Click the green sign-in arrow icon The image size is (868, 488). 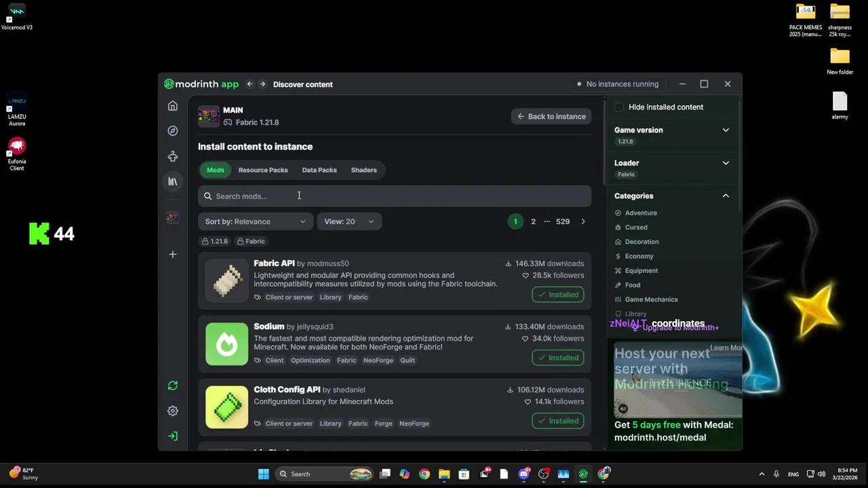pos(173,436)
